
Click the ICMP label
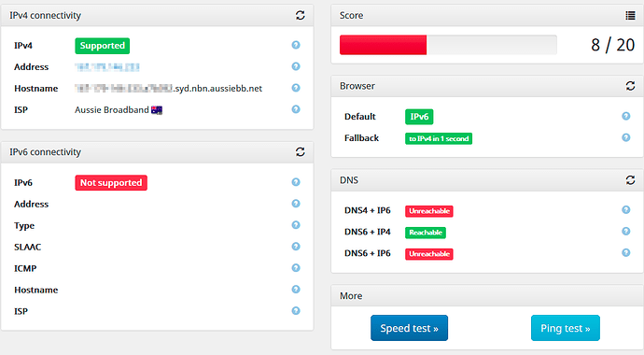pos(25,268)
